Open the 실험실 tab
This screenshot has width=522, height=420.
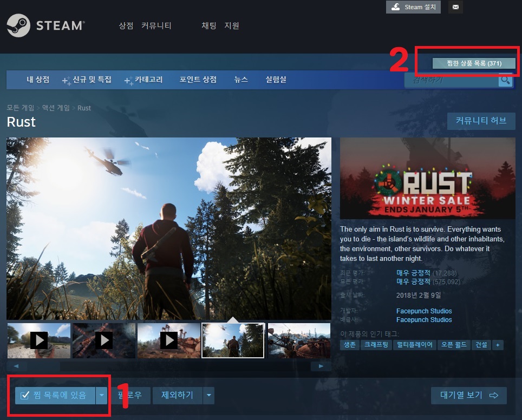(276, 80)
